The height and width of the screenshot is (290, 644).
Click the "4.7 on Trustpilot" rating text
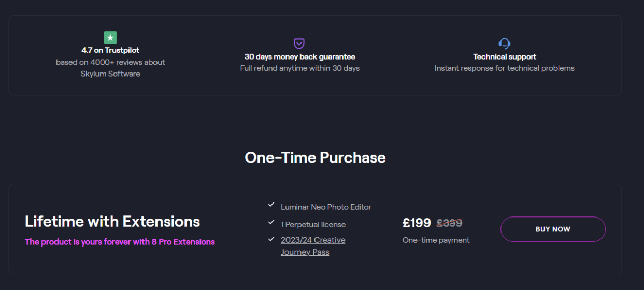point(110,50)
